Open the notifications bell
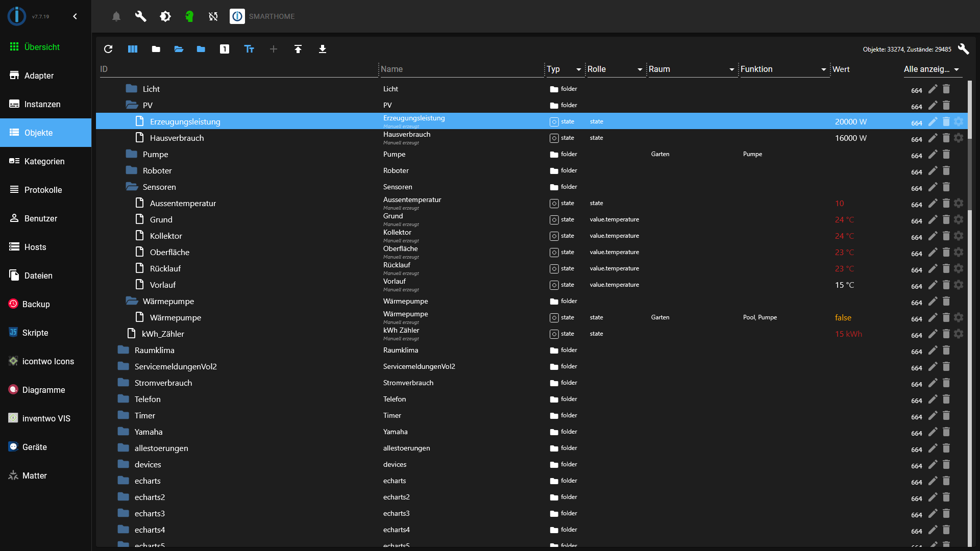Screen dimensions: 980x551 116,16
